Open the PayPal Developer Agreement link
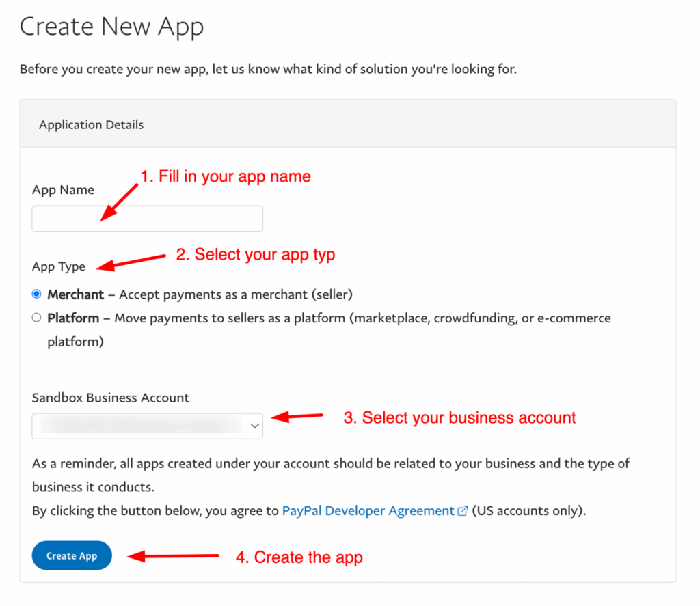Image resolution: width=700 pixels, height=606 pixels. pyautogui.click(x=368, y=511)
